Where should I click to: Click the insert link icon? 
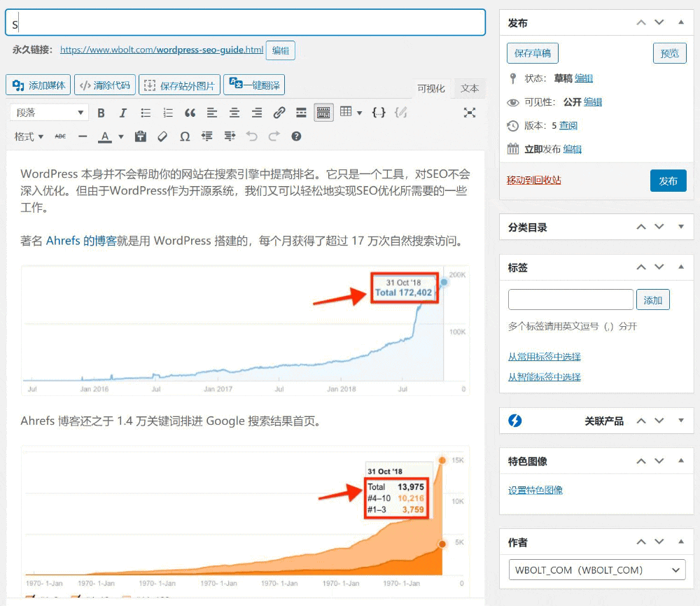coord(279,113)
